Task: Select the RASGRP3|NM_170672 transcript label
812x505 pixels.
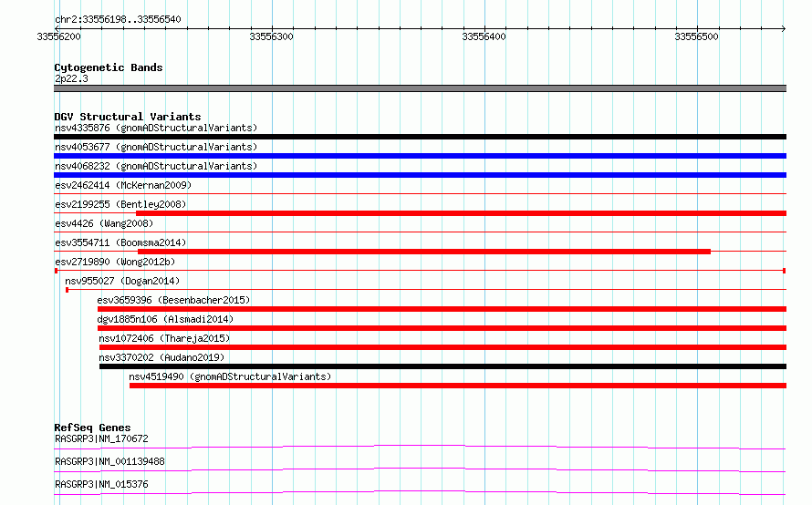Action: click(x=101, y=438)
